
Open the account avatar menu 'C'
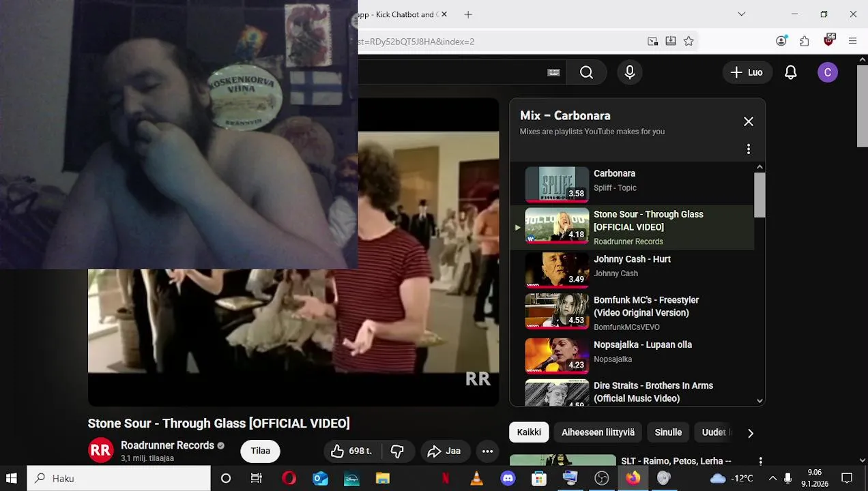click(827, 72)
